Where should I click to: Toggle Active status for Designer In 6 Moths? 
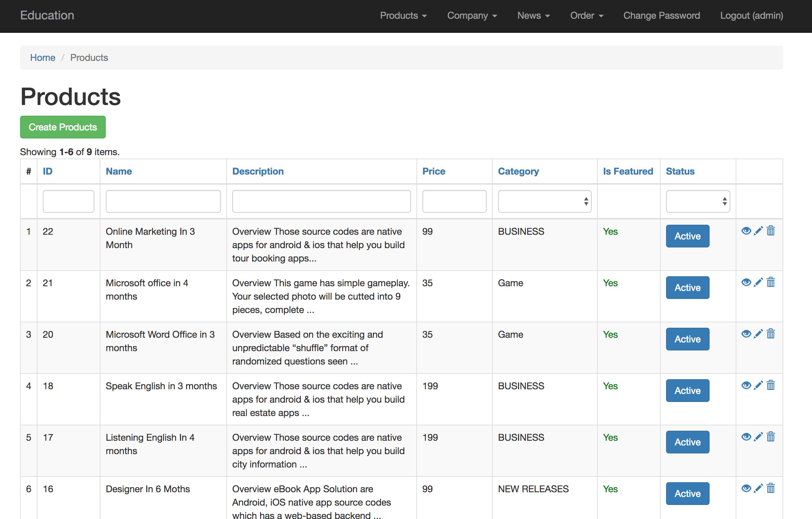coord(687,493)
